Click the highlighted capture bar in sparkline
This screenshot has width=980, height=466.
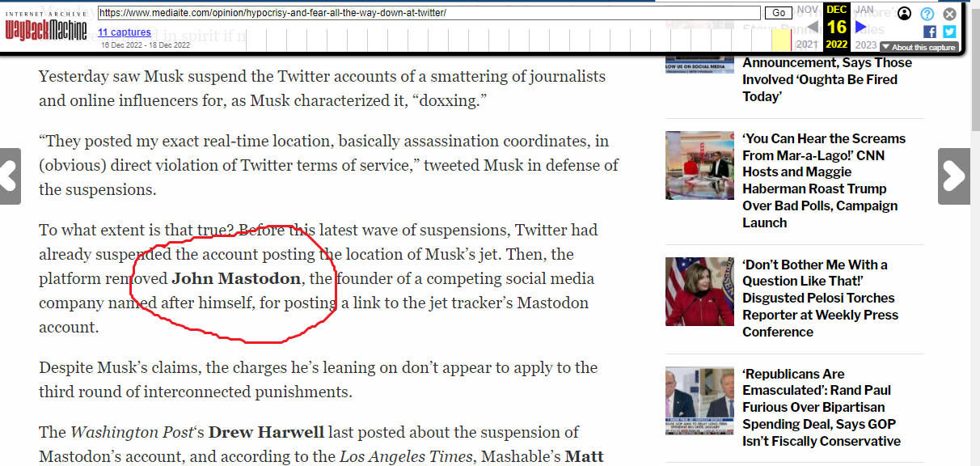pos(782,40)
